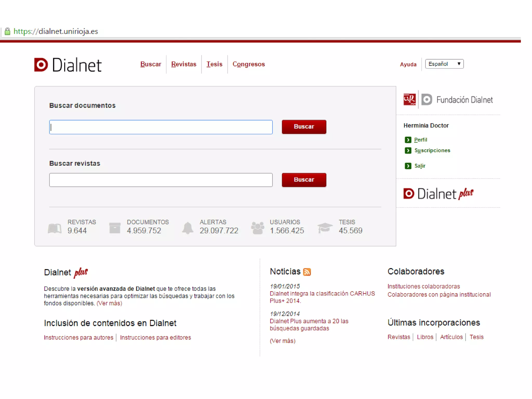The image size is (532, 399).
Task: Open the Congresos menu item
Action: click(x=249, y=64)
